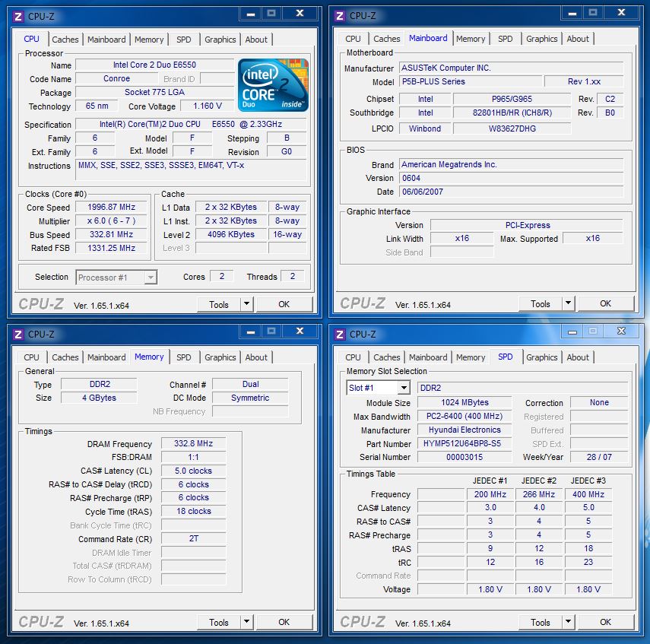This screenshot has width=650, height=644.
Task: Open the Graphics tab in the CPU window
Action: [x=220, y=40]
